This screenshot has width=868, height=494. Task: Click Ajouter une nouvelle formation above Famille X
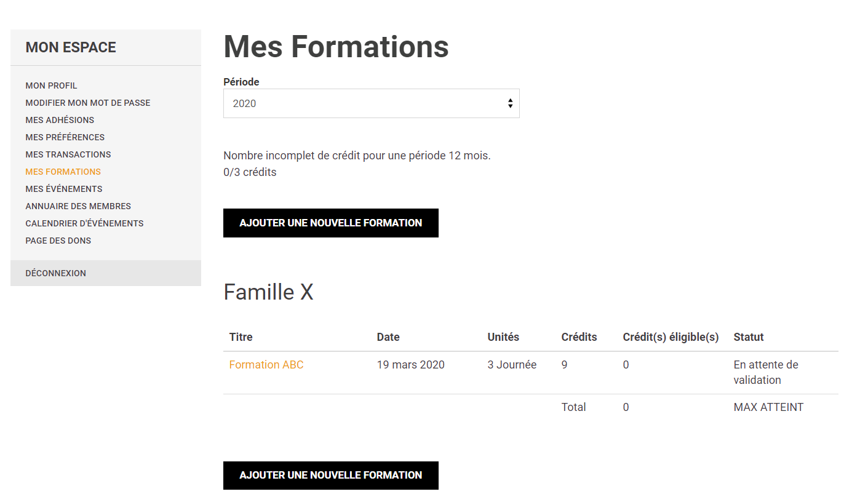331,223
